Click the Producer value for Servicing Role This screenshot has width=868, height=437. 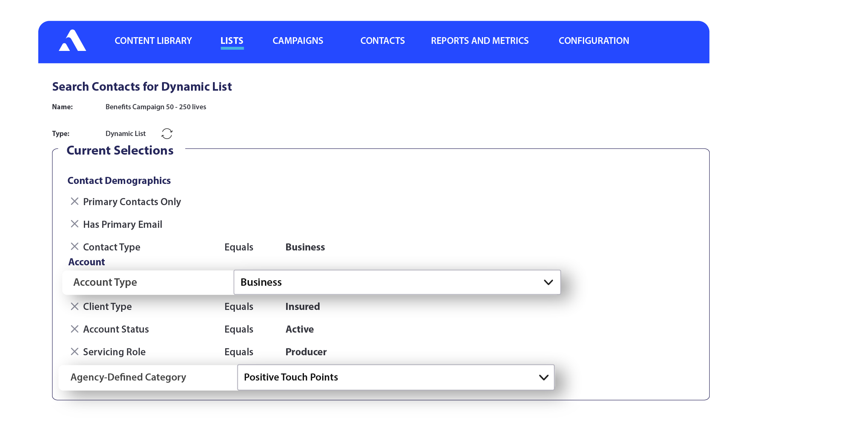pos(306,352)
